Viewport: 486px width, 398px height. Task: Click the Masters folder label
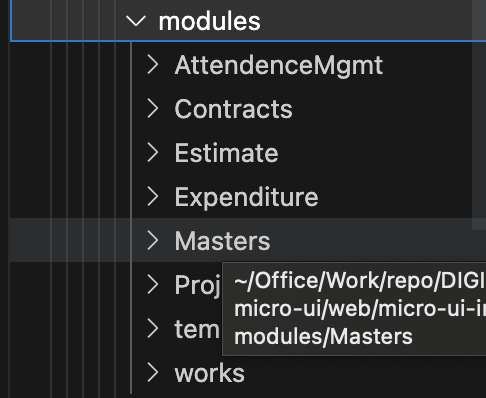tap(222, 241)
